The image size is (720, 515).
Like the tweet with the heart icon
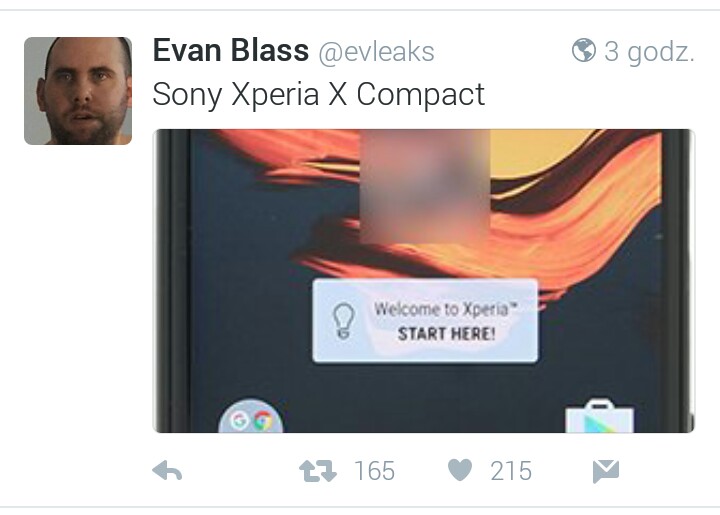(x=460, y=470)
